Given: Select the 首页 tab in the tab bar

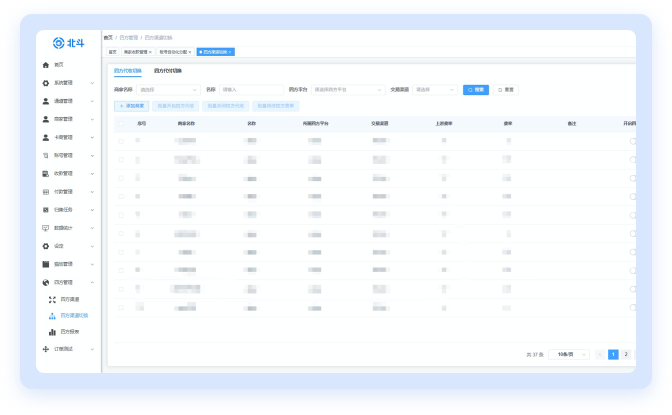Looking at the screenshot, I should pos(112,51).
